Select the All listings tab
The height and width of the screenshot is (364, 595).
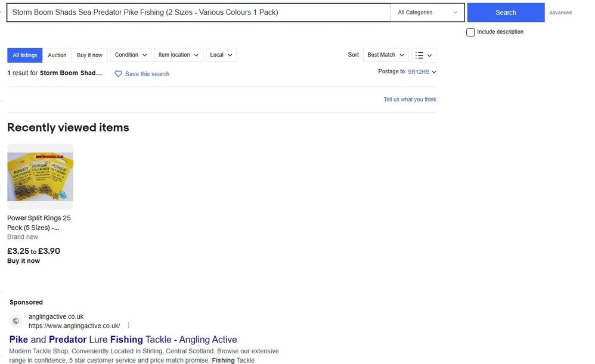click(x=24, y=55)
